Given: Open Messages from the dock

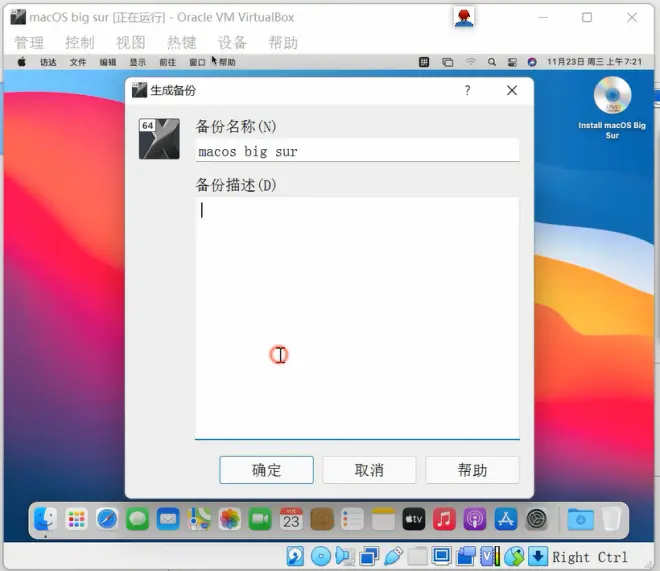Looking at the screenshot, I should point(138,519).
